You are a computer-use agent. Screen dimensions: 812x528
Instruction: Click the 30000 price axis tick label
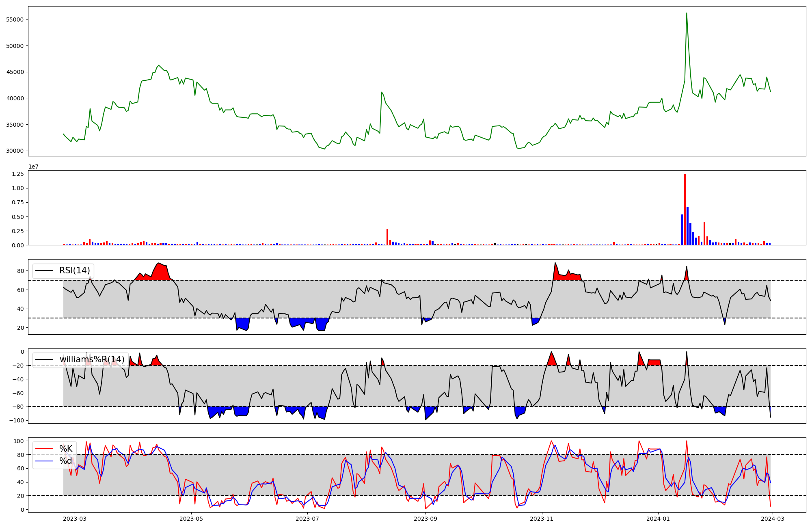(15, 151)
